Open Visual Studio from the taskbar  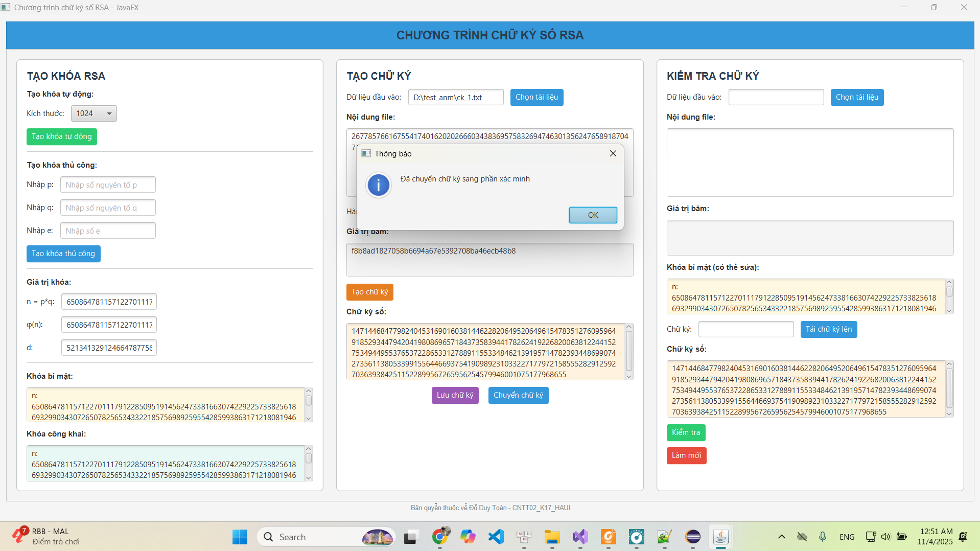[x=580, y=537]
